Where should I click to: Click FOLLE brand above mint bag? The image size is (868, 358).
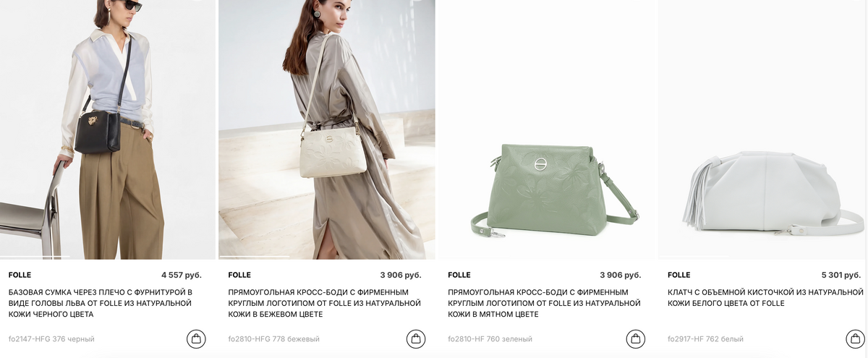459,275
